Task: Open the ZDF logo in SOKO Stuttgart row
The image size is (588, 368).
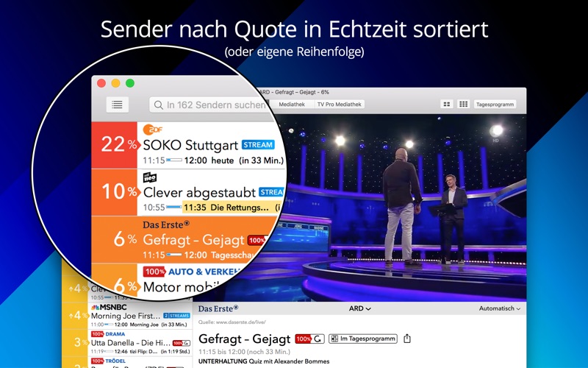Action: [x=152, y=130]
